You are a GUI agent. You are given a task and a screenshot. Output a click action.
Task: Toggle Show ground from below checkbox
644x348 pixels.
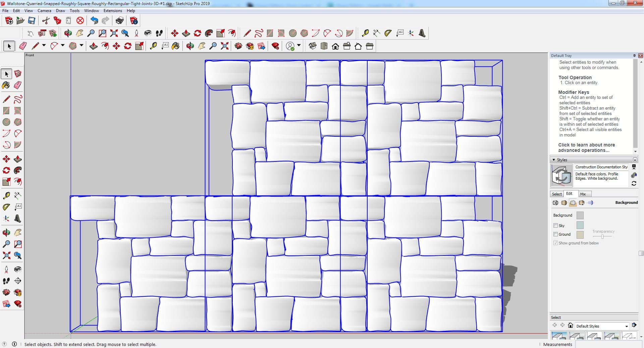click(x=555, y=243)
